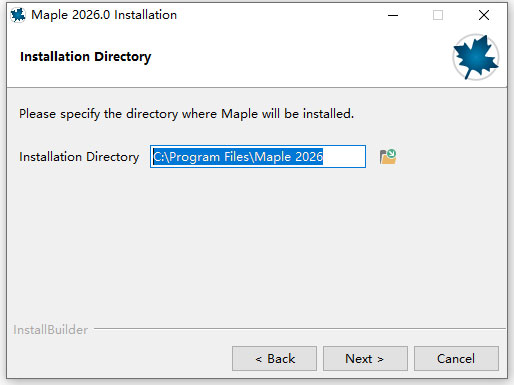Screen dimensions: 514x385
Task: Click the Maple 2026.0 Installation title text
Action: (104, 15)
